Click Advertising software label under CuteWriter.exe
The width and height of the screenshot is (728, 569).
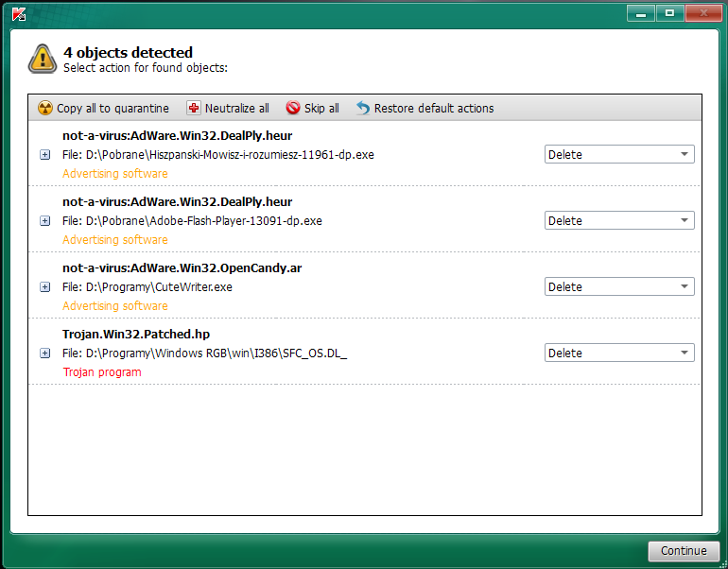115,306
